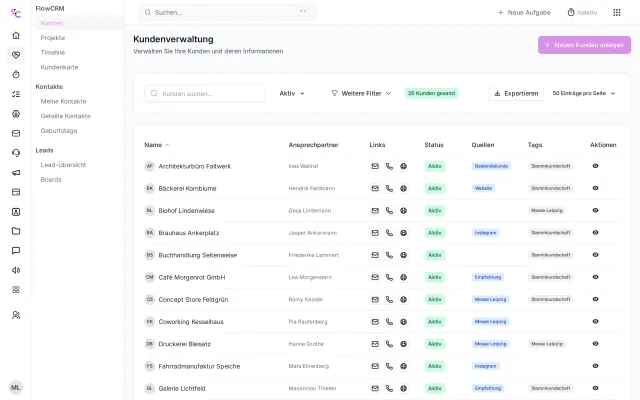640x400 pixels.
Task: Open website globe icon for Druckerei Bleisatz
Action: 403,344
